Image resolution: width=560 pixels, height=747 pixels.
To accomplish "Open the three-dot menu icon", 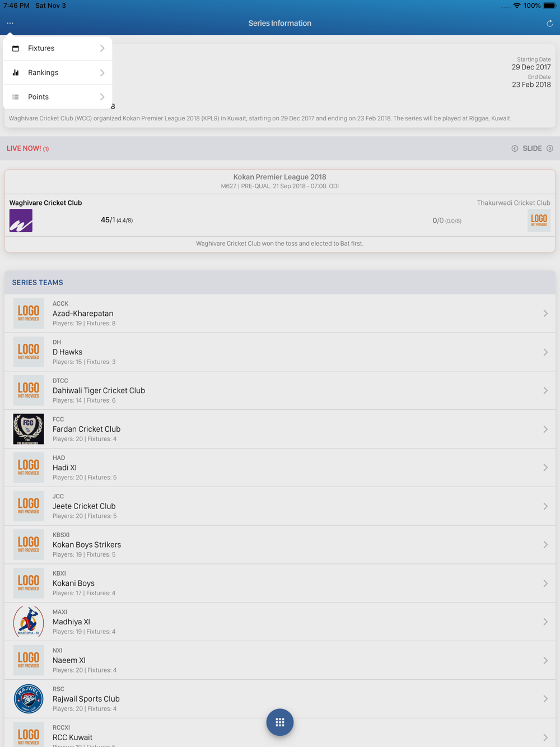I will (10, 23).
